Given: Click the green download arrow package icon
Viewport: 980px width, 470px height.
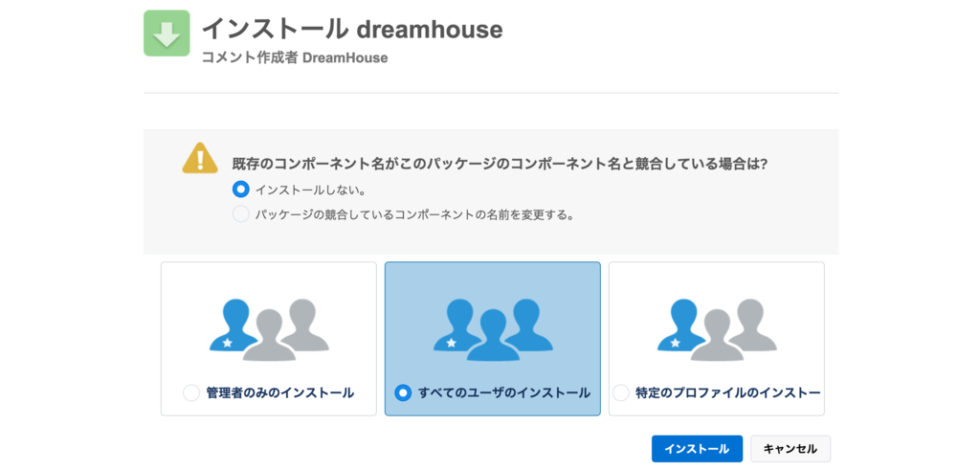Looking at the screenshot, I should [167, 34].
